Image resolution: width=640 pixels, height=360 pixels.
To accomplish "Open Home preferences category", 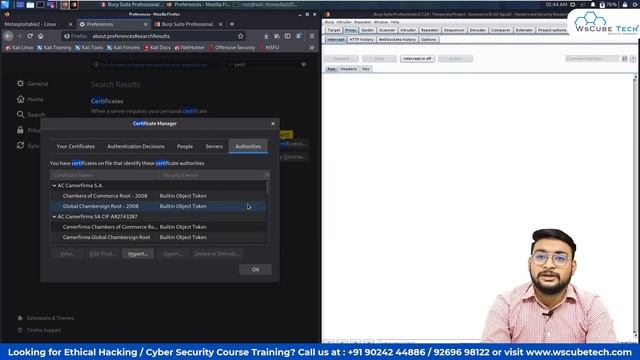I will click(30, 99).
